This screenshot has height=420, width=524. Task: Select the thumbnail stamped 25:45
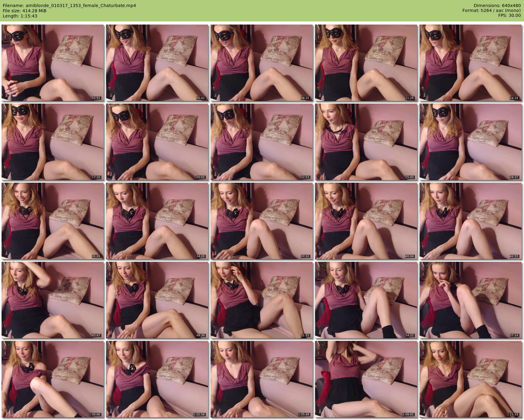366,142
